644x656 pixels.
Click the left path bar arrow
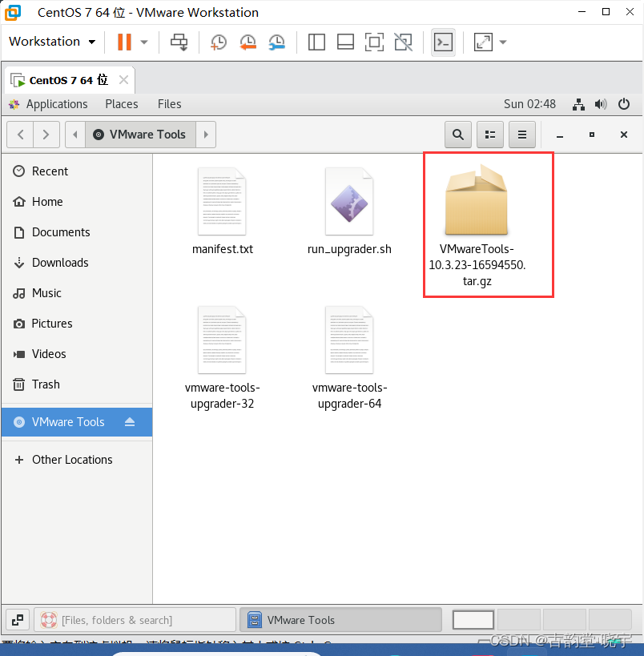click(x=75, y=135)
